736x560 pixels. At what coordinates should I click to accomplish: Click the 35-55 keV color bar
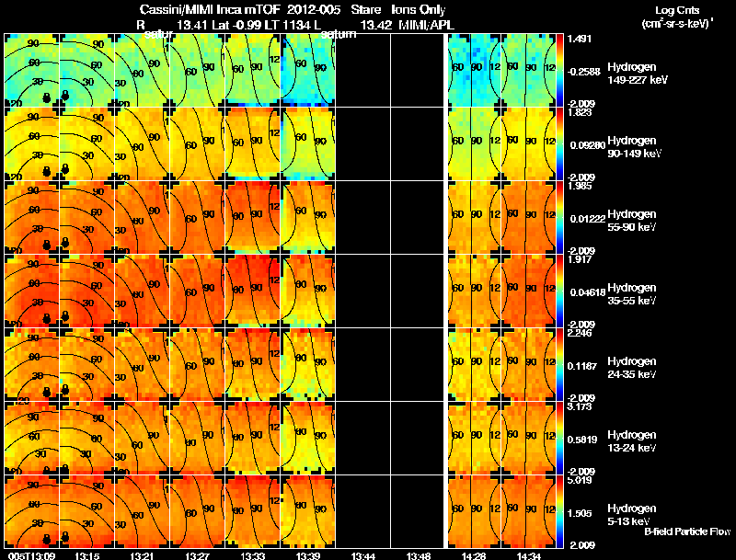559,291
